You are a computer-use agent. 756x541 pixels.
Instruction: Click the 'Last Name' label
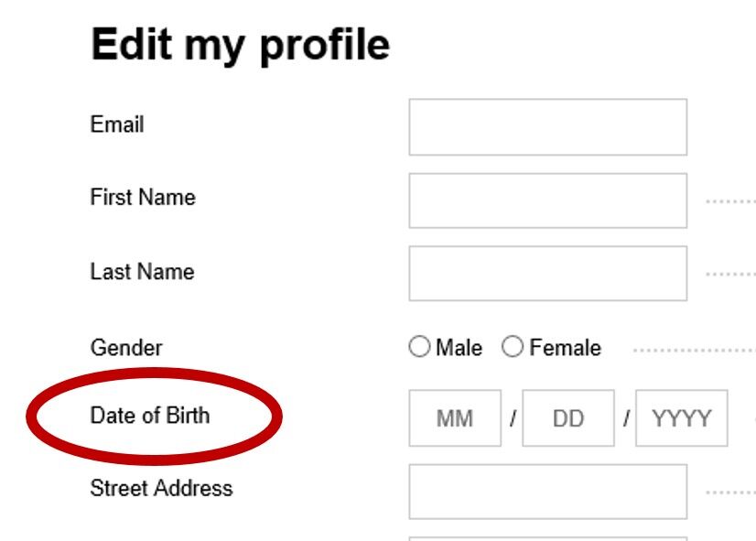click(x=142, y=272)
